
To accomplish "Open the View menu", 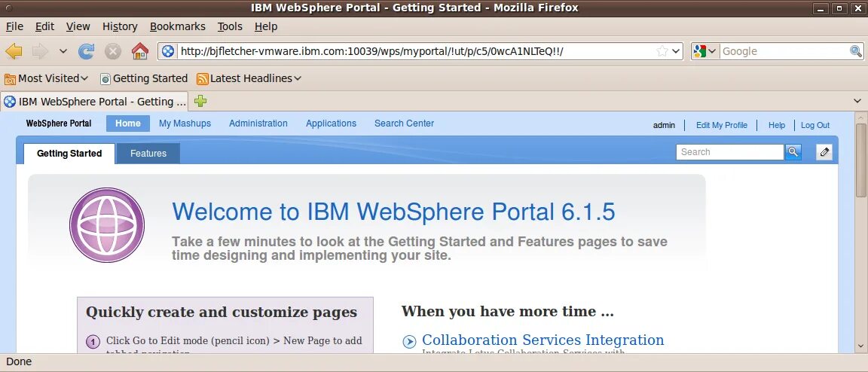I will 78,26.
